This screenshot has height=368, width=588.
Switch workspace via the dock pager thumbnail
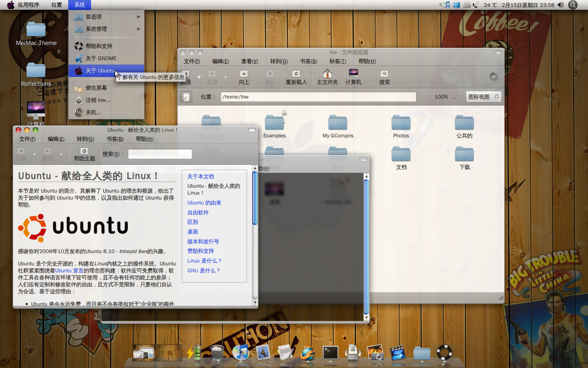pyautogui.click(x=157, y=352)
